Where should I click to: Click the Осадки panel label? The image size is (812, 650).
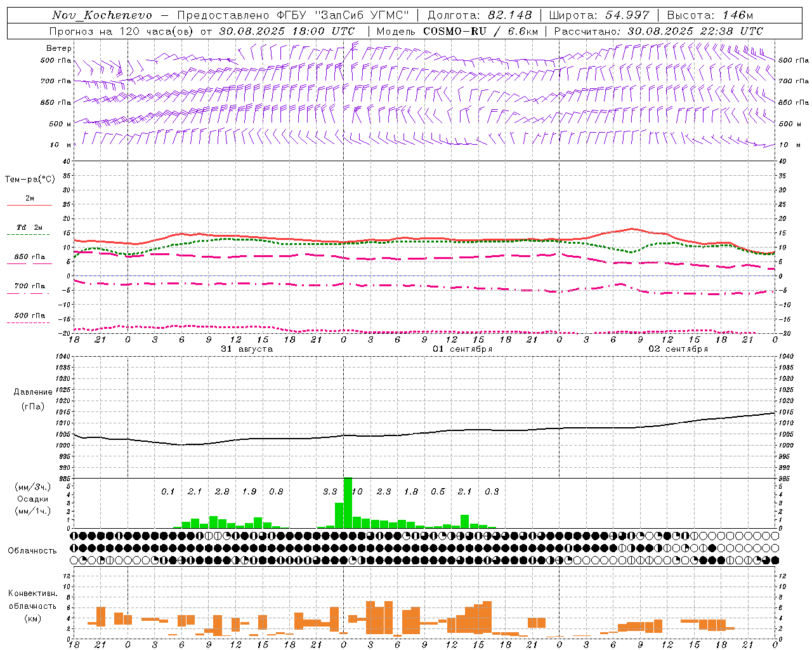tap(32, 499)
